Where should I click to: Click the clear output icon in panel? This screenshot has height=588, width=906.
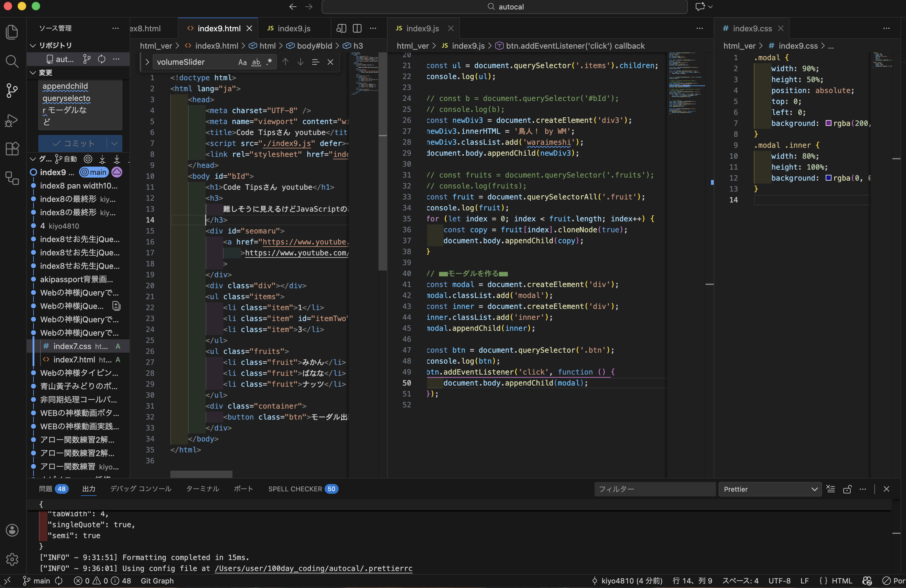(831, 489)
